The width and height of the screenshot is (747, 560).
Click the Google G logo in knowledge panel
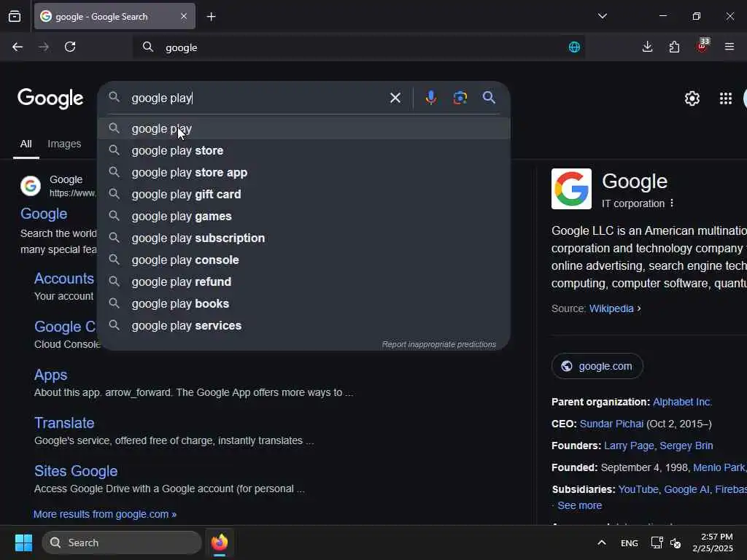pos(571,189)
